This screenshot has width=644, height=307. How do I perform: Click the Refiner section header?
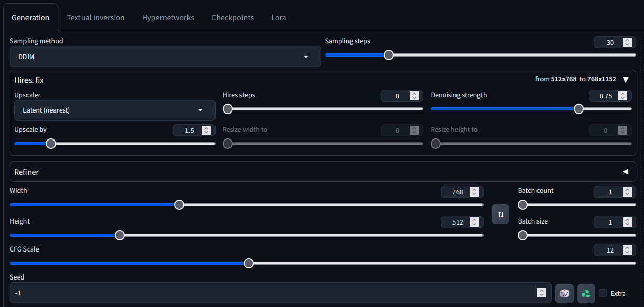[26, 172]
